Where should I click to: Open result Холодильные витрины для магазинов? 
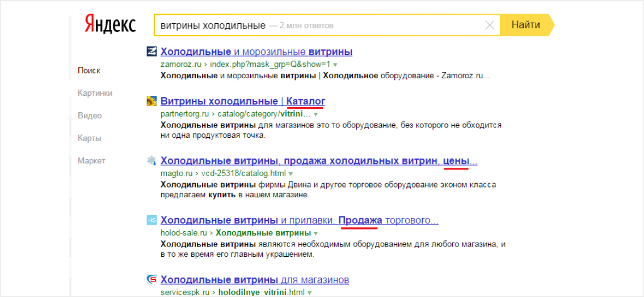pyautogui.click(x=255, y=280)
